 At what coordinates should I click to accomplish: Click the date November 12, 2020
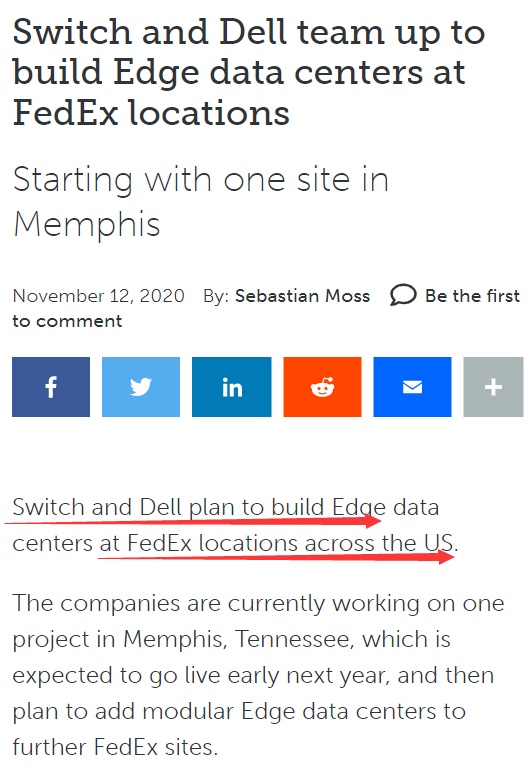(98, 296)
